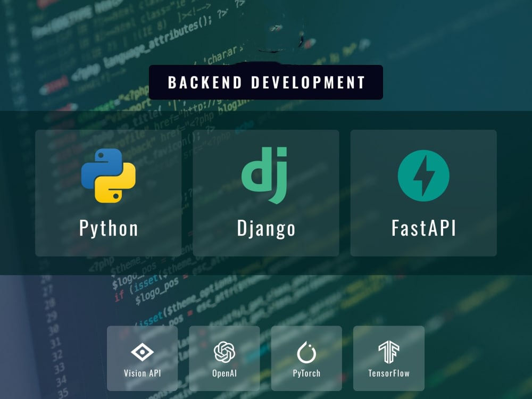This screenshot has height=399, width=532.
Task: Click the TensorFlow caption
Action: pos(389,373)
